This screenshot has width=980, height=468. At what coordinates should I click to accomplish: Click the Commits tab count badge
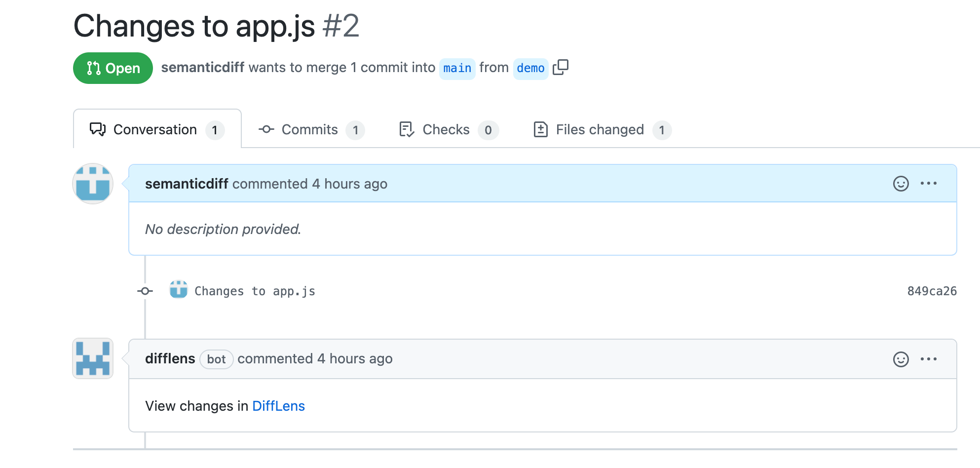(x=355, y=130)
